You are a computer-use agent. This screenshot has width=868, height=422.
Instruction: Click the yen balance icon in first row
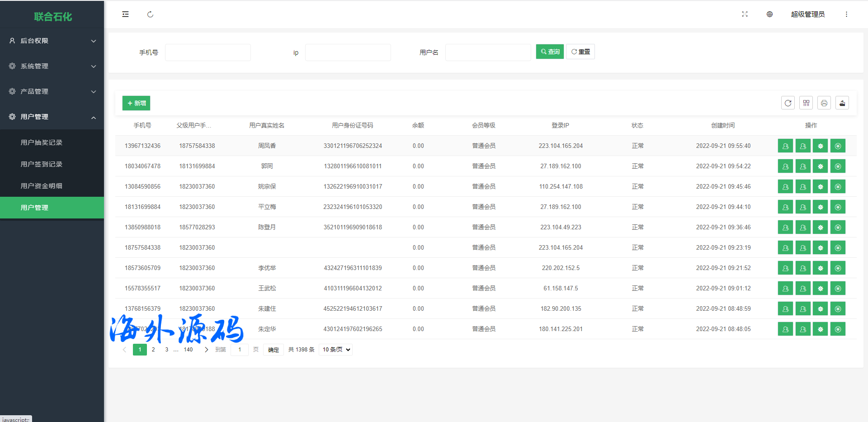click(x=838, y=146)
